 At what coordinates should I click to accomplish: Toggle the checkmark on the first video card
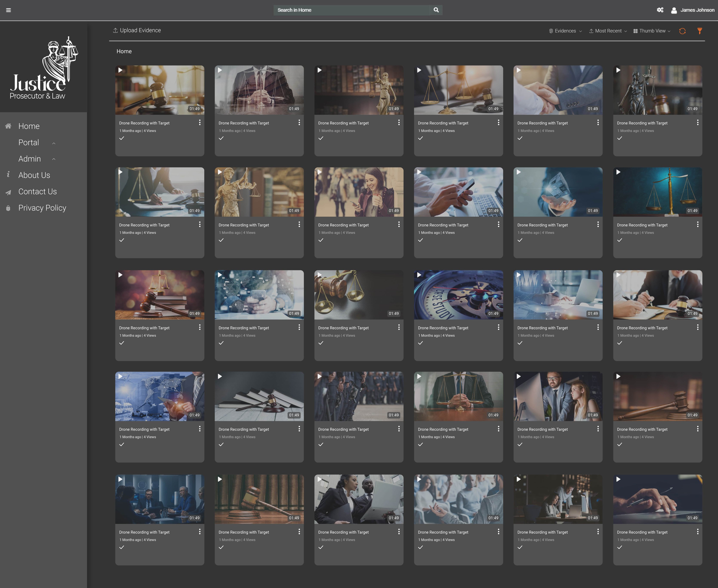point(122,138)
